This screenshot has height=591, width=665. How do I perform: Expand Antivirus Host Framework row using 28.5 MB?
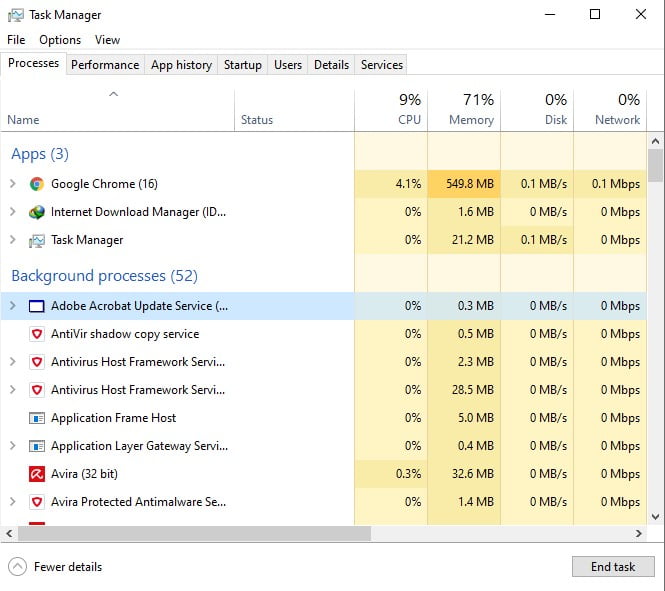[x=13, y=390]
